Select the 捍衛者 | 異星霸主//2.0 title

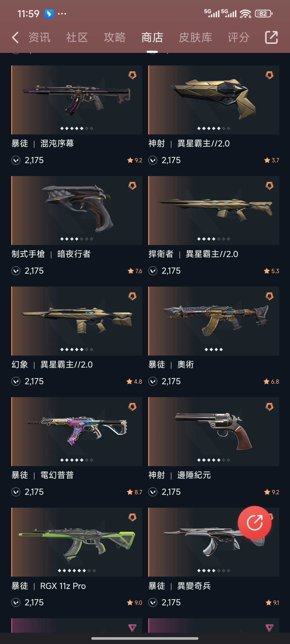193,254
